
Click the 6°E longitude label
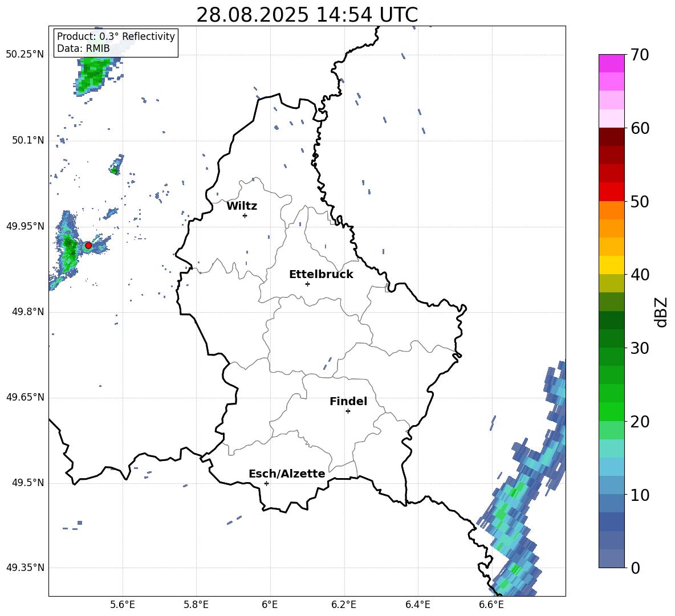point(270,605)
